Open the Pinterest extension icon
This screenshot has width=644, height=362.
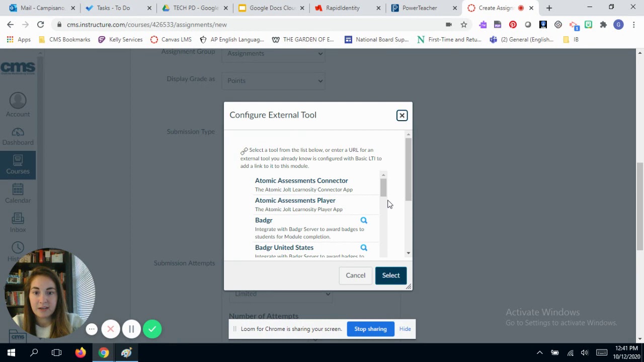point(513,25)
